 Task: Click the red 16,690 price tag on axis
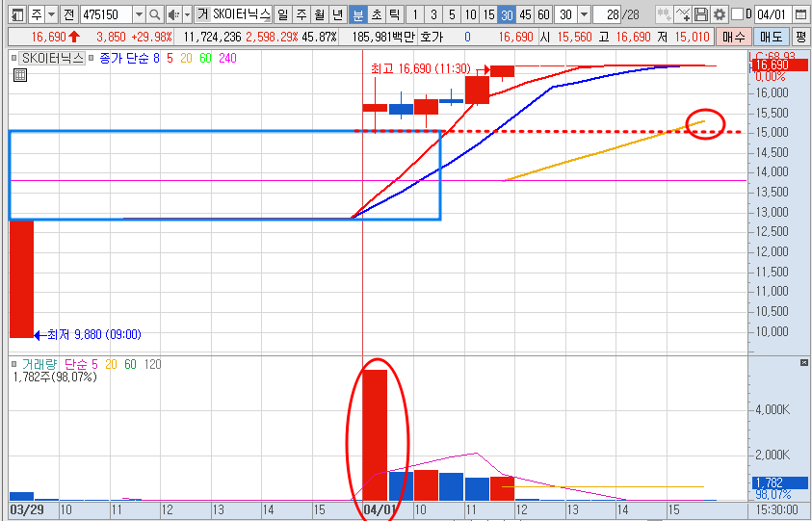[778, 65]
